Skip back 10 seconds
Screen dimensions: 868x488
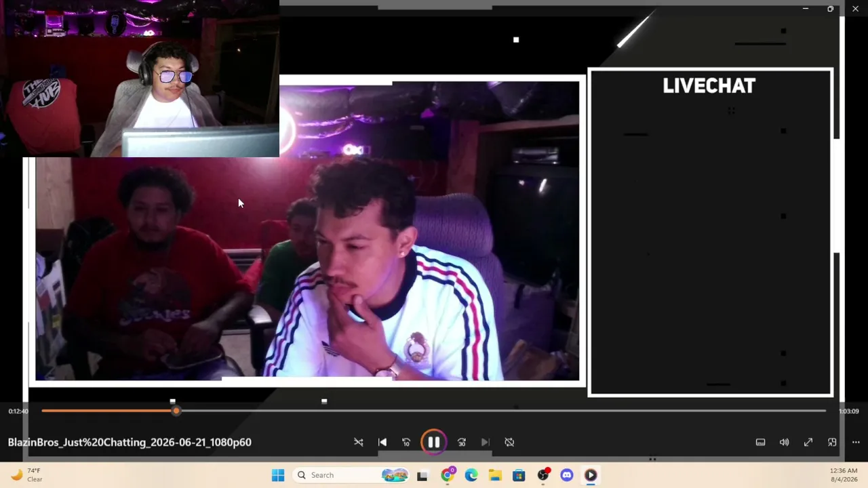click(x=406, y=442)
